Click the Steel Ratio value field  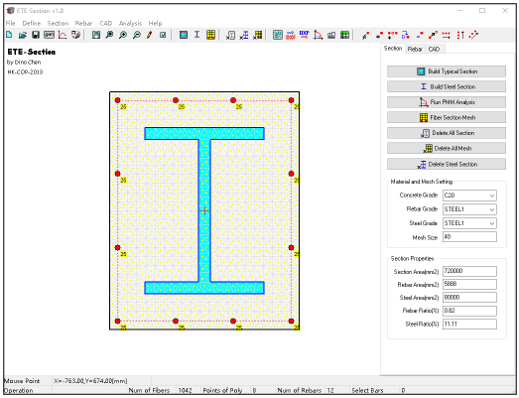[469, 324]
